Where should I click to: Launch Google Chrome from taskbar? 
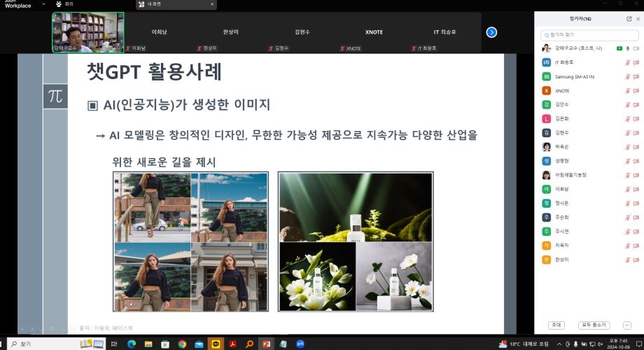[182, 344]
